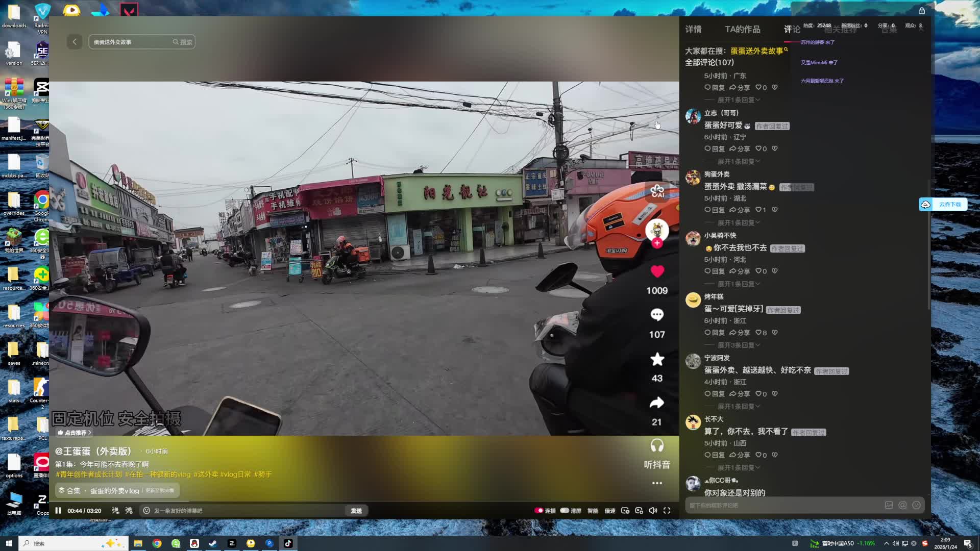The image size is (980, 551).
Task: Open the headphones listen mode icon
Action: (x=657, y=446)
